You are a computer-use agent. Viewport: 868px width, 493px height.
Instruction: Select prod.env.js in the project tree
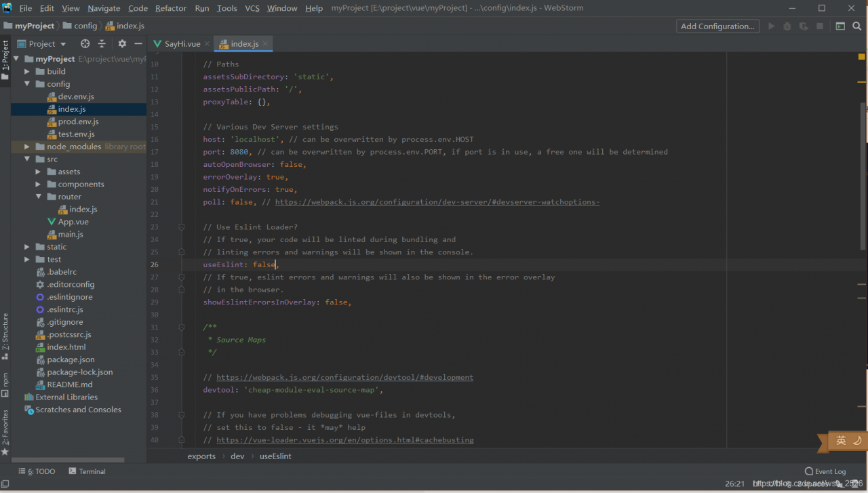78,121
